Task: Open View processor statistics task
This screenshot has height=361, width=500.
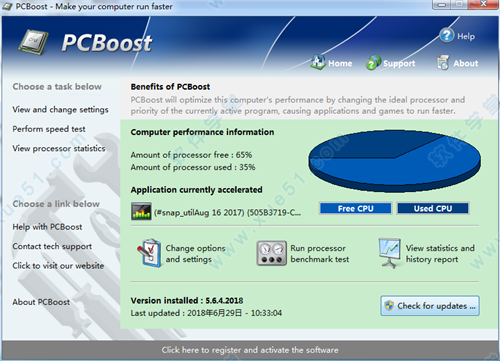Action: pyautogui.click(x=59, y=148)
